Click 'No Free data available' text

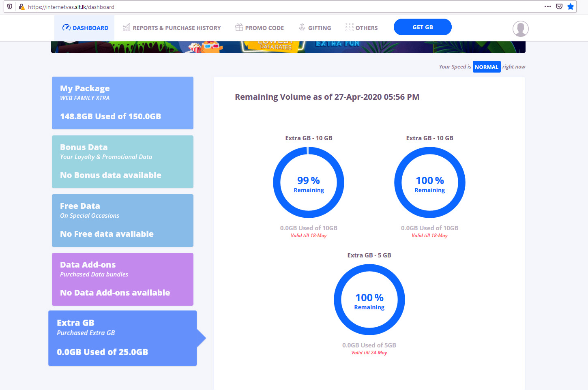(107, 234)
